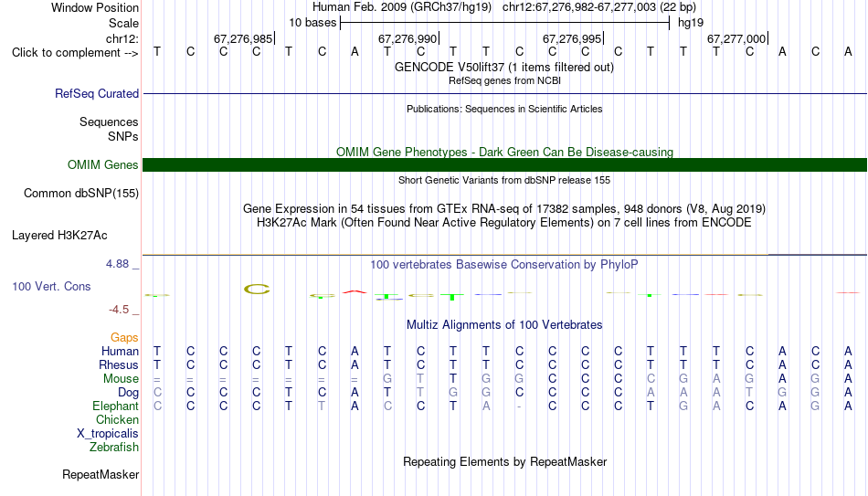868x496 pixels.
Task: Click the 'OMIM Gene Phenotypes' green title
Action: pyautogui.click(x=504, y=152)
